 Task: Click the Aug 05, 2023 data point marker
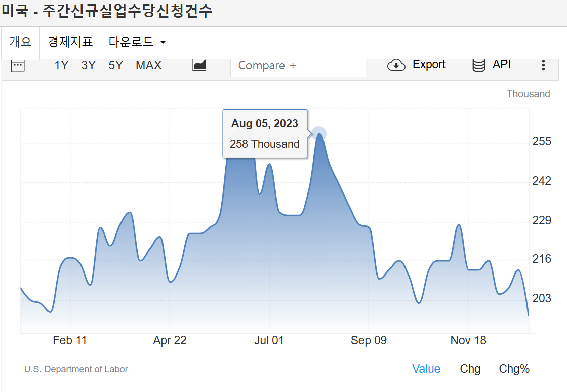(x=319, y=133)
